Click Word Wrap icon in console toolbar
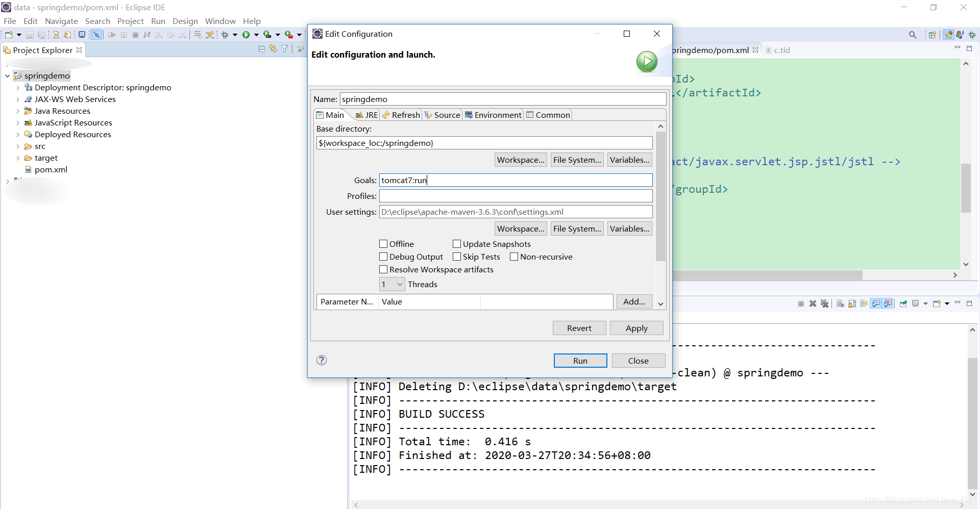The width and height of the screenshot is (980, 509). [864, 303]
